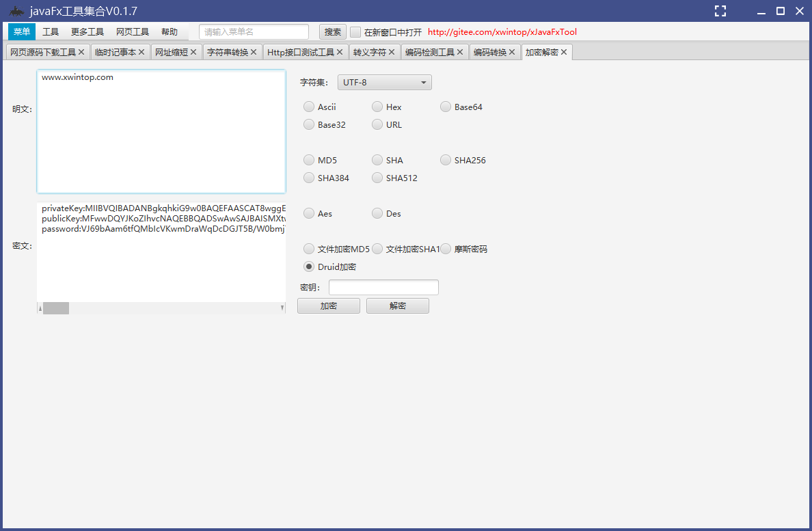Click the ciphertext horizontal scrollbar thumb
812x531 pixels.
pos(56,308)
